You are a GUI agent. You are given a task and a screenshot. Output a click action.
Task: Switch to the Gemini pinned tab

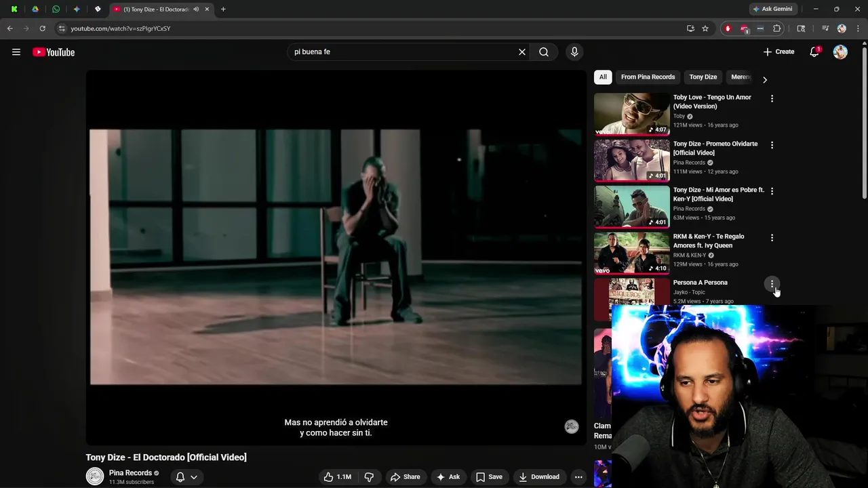pos(77,9)
